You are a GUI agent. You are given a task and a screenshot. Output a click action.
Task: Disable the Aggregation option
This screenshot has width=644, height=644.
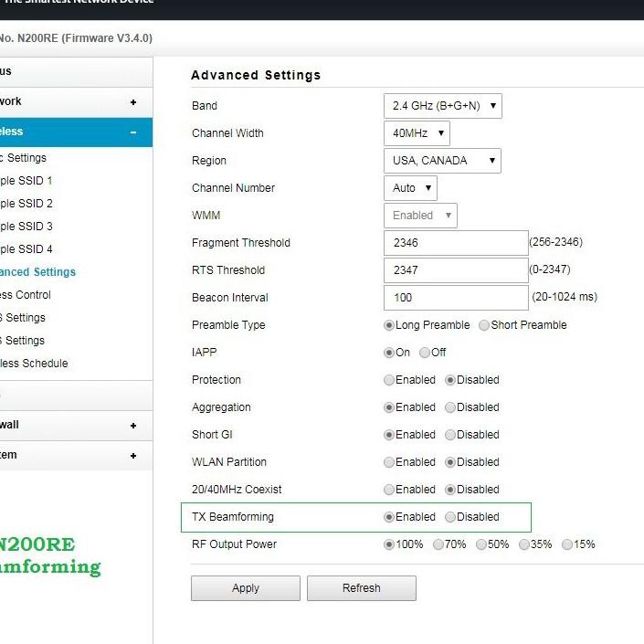pyautogui.click(x=450, y=407)
